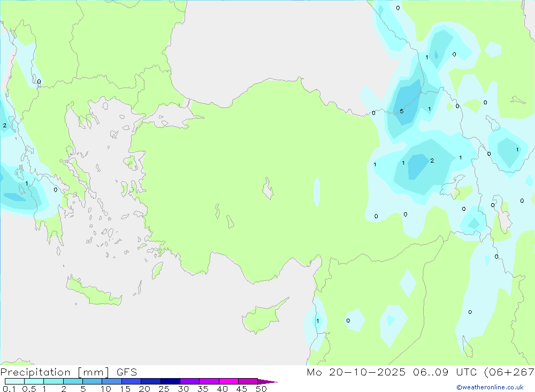535x392 pixels.
Task: Click the legend label '20'
Action: click(x=144, y=389)
